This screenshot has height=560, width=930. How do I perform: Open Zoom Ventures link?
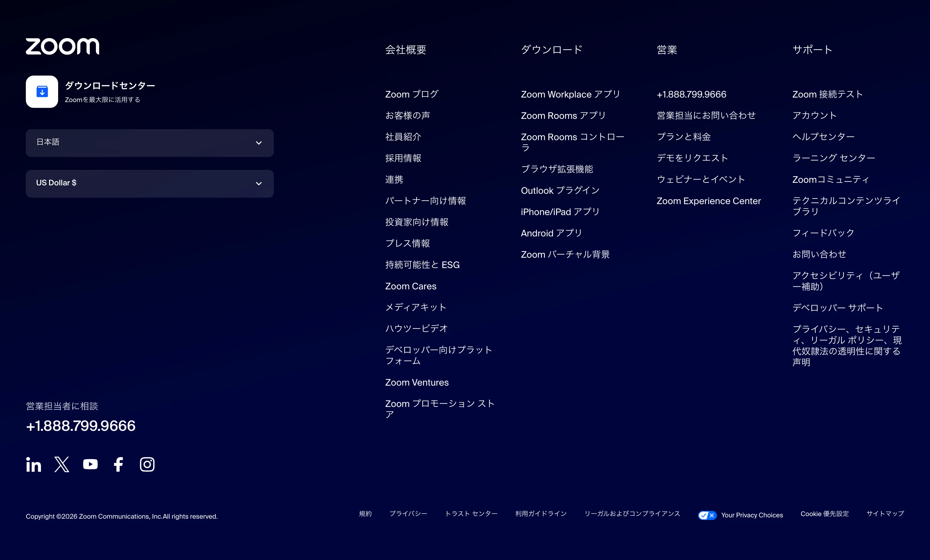(417, 382)
